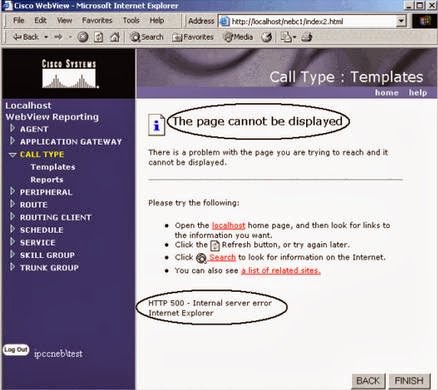Open the Media toolbar button
This screenshot has height=390, width=438.
(239, 37)
